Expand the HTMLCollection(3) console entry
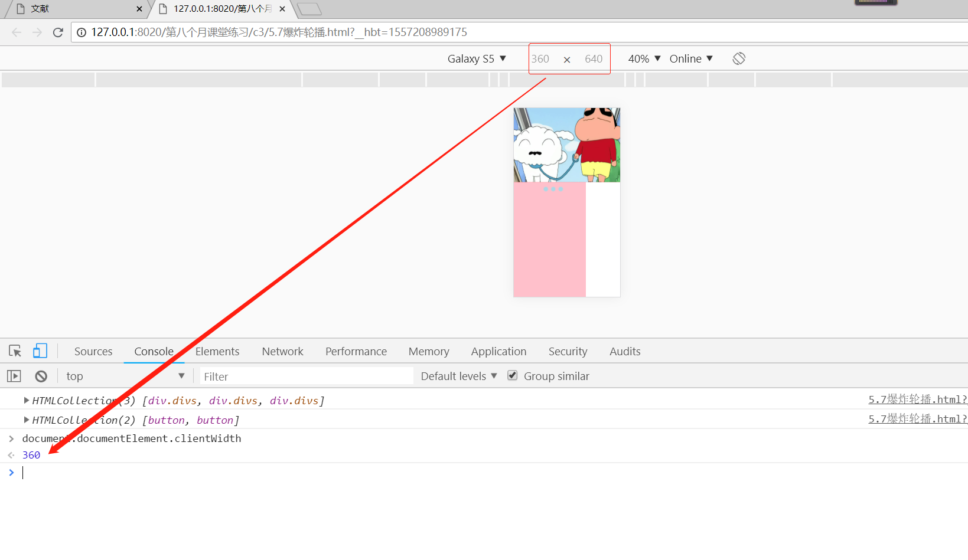Viewport: 968px width, 560px height. pos(27,400)
